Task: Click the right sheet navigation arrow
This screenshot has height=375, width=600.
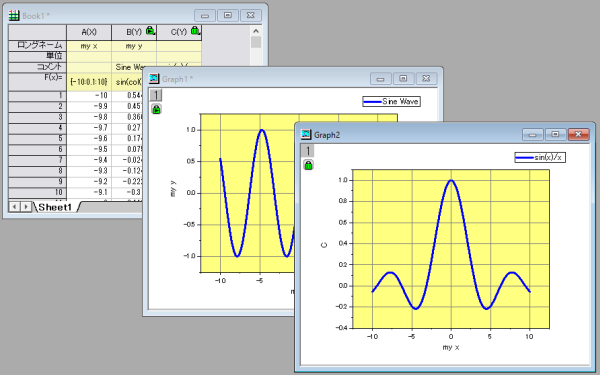Action: 26,207
